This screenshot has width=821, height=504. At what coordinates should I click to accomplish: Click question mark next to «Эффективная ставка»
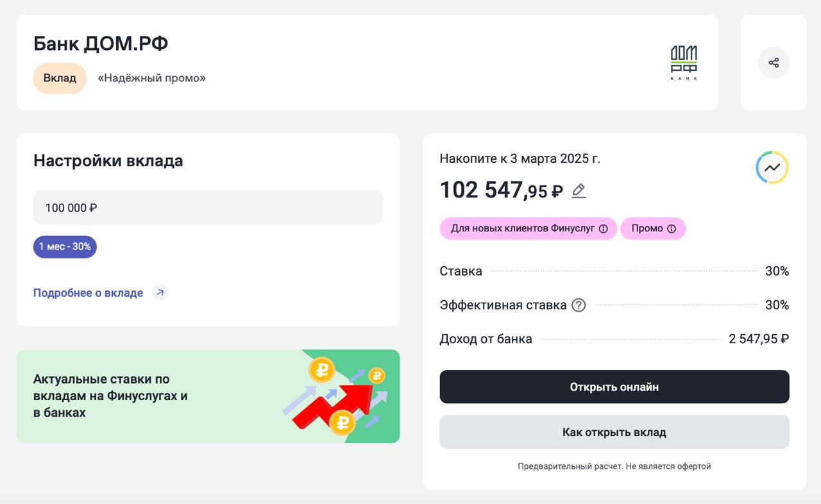(579, 305)
